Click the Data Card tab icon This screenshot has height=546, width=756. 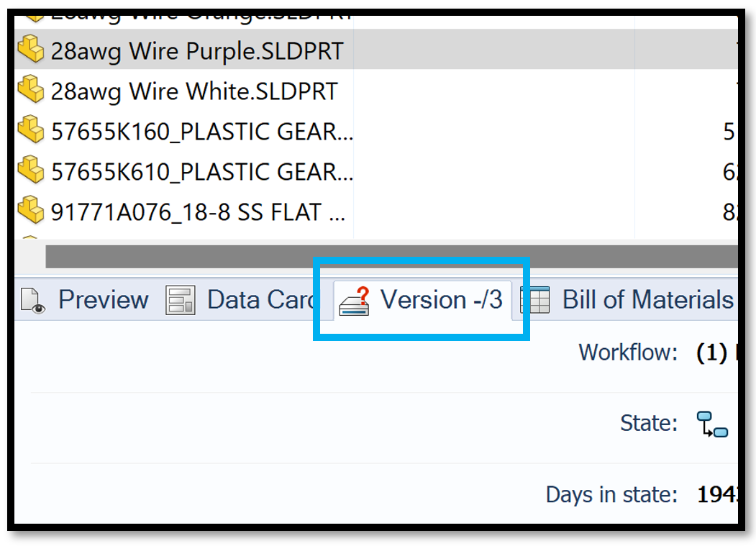(x=180, y=300)
